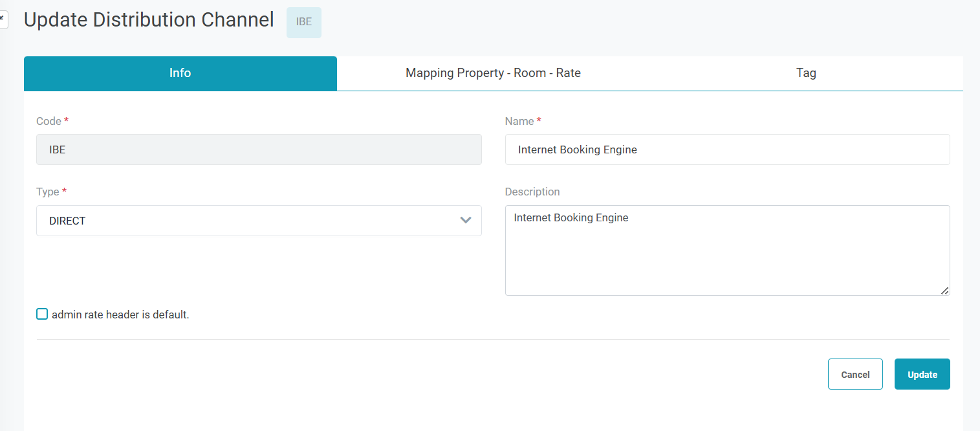Click the Type dropdown chevron arrow
Screen dimensions: 980x431
pyautogui.click(x=465, y=221)
